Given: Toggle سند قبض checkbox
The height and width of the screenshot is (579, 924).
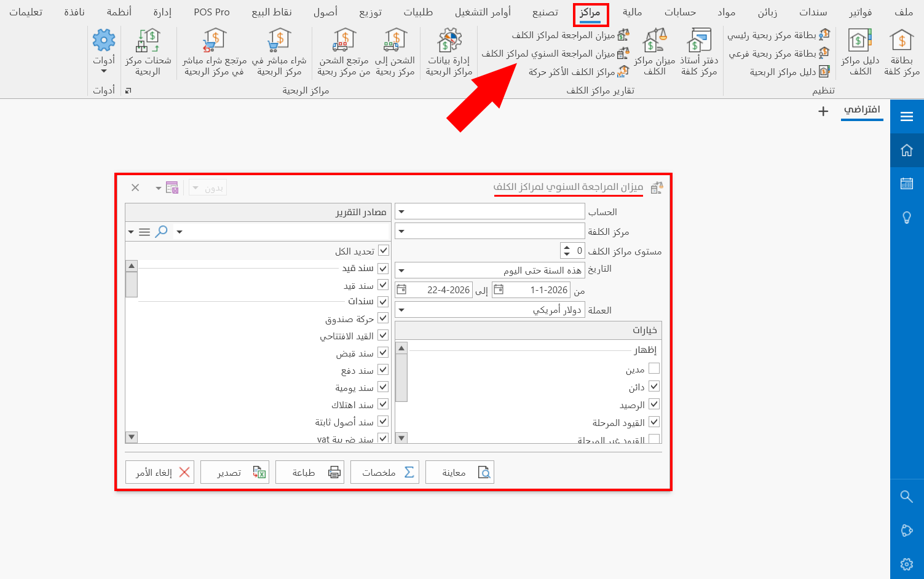Looking at the screenshot, I should click(383, 353).
